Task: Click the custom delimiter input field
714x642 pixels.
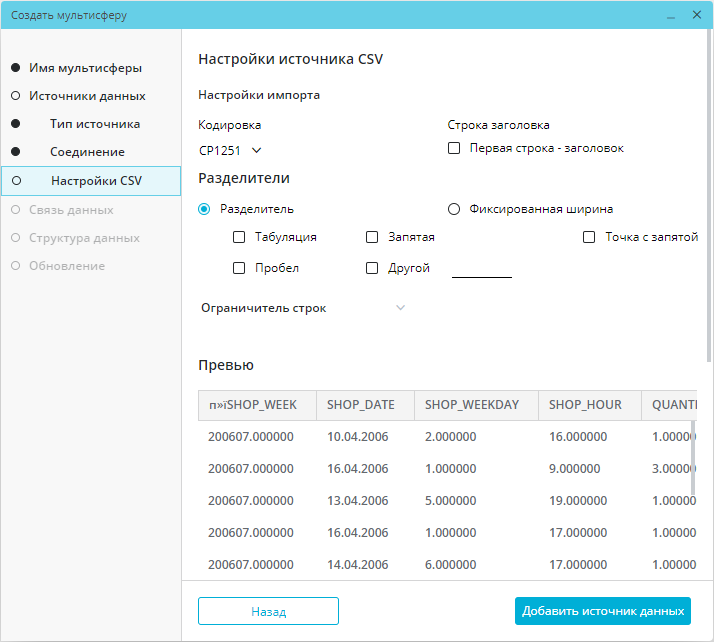Action: [481, 268]
